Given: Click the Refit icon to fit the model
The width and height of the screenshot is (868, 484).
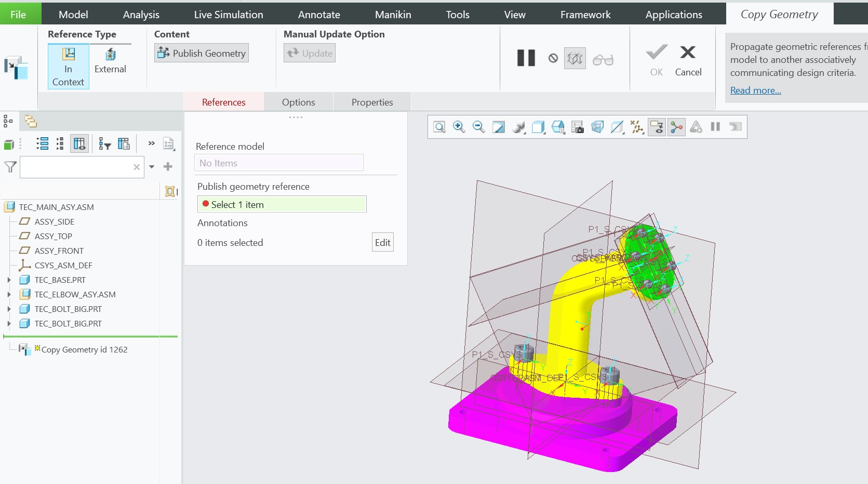Looking at the screenshot, I should pos(498,127).
